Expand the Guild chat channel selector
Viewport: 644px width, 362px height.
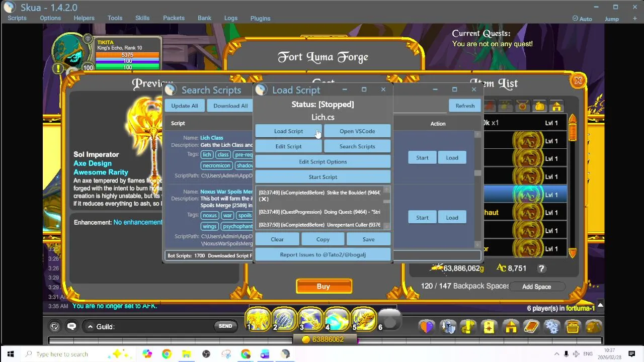pos(90,326)
